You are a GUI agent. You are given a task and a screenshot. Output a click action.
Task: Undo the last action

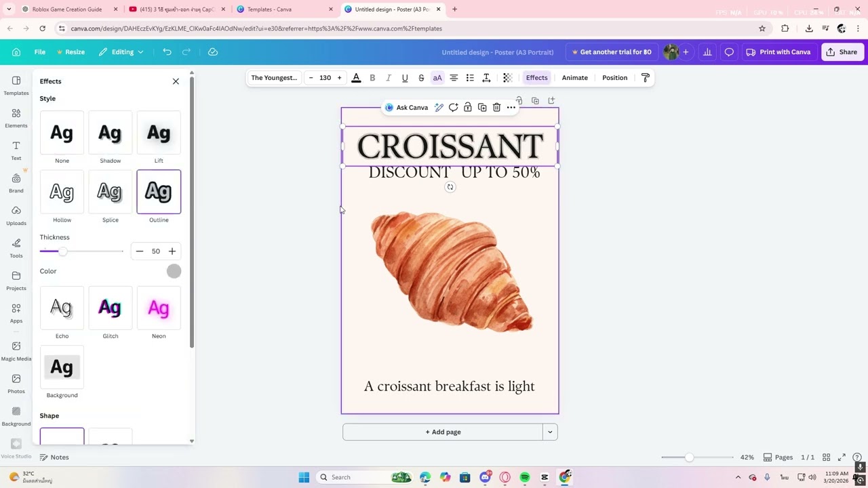(167, 52)
